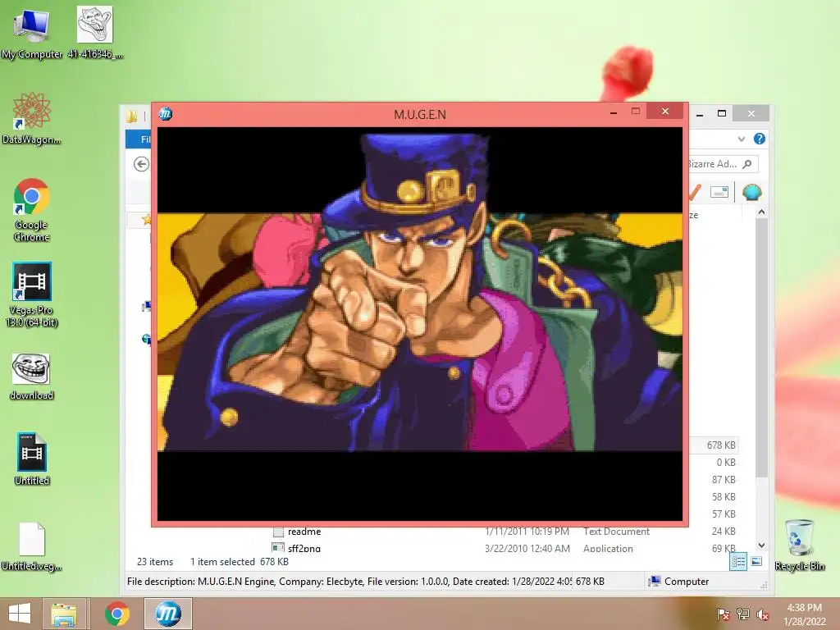Screen dimensions: 840x630
Task: Click the blue shell icon in Explorer toolbar
Action: point(752,192)
